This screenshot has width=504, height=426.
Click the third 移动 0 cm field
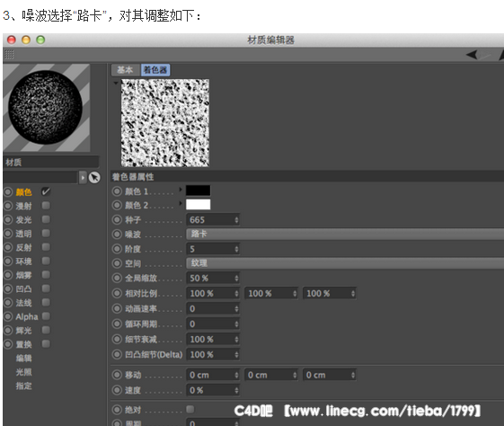tap(330, 375)
